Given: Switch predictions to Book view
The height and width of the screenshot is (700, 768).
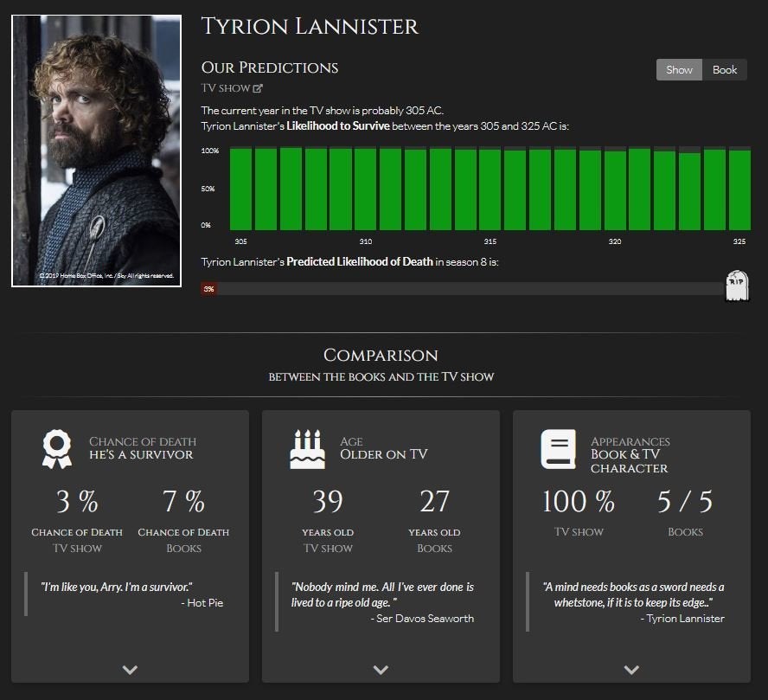Looking at the screenshot, I should (x=725, y=70).
